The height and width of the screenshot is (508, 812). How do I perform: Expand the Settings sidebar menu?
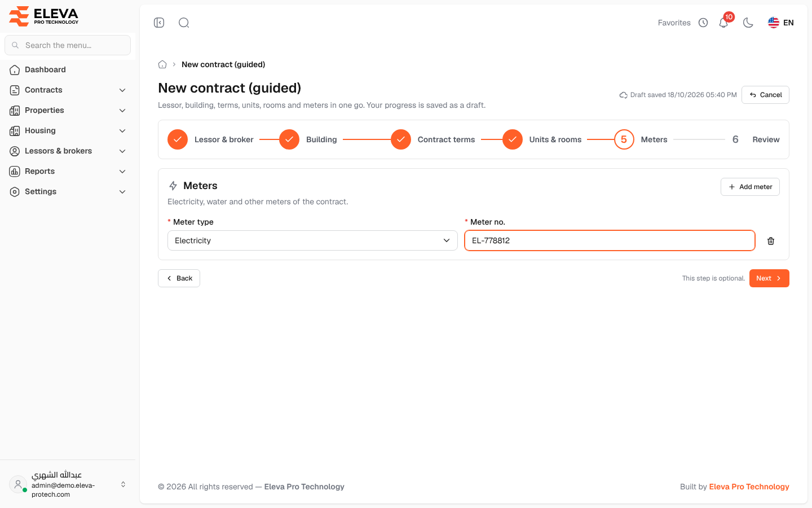click(x=68, y=191)
